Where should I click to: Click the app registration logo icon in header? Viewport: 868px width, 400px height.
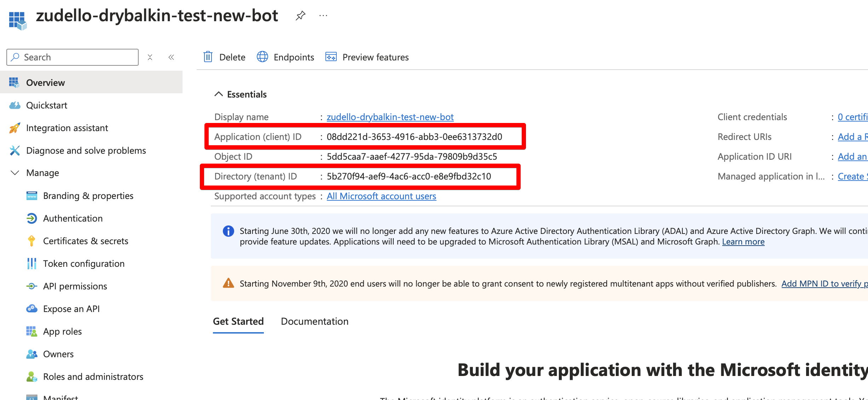pyautogui.click(x=18, y=21)
